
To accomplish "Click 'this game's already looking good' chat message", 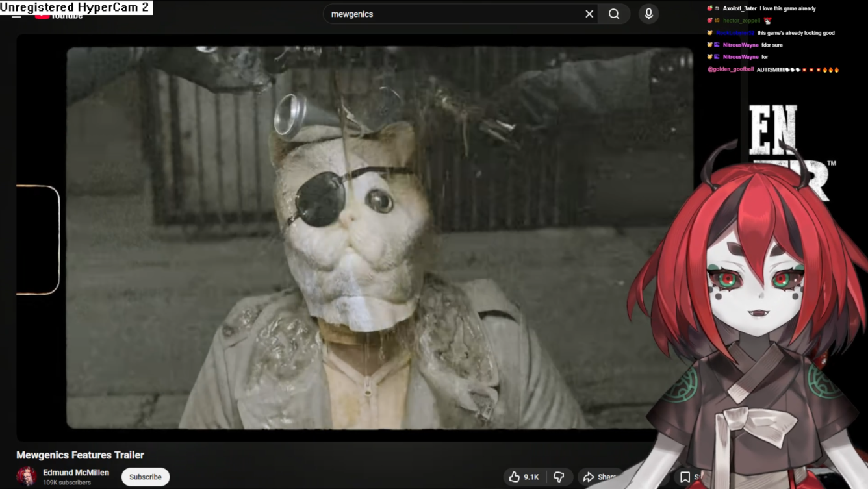I will 796,33.
